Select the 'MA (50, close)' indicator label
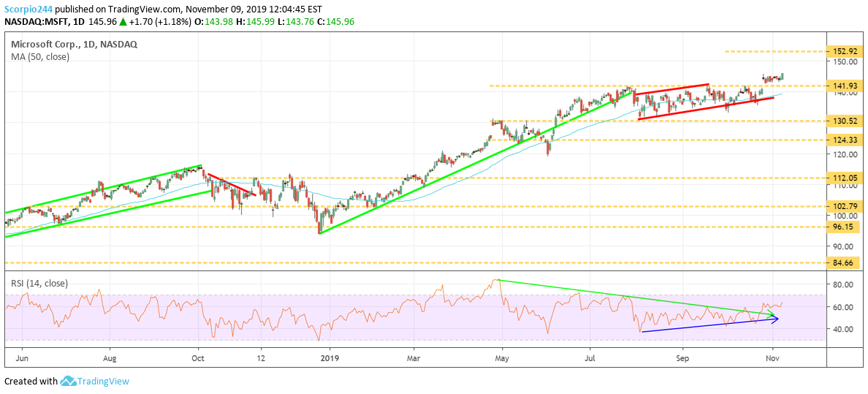Image resolution: width=868 pixels, height=394 pixels. point(40,56)
